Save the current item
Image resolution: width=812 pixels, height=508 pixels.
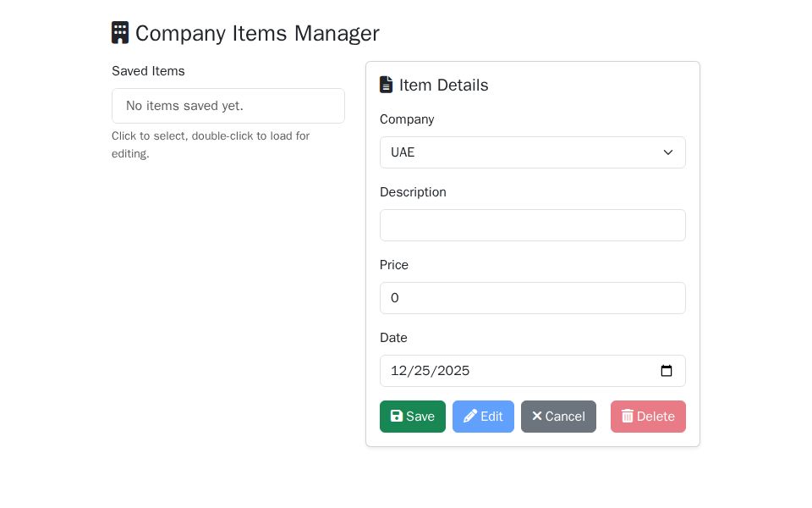coord(413,416)
